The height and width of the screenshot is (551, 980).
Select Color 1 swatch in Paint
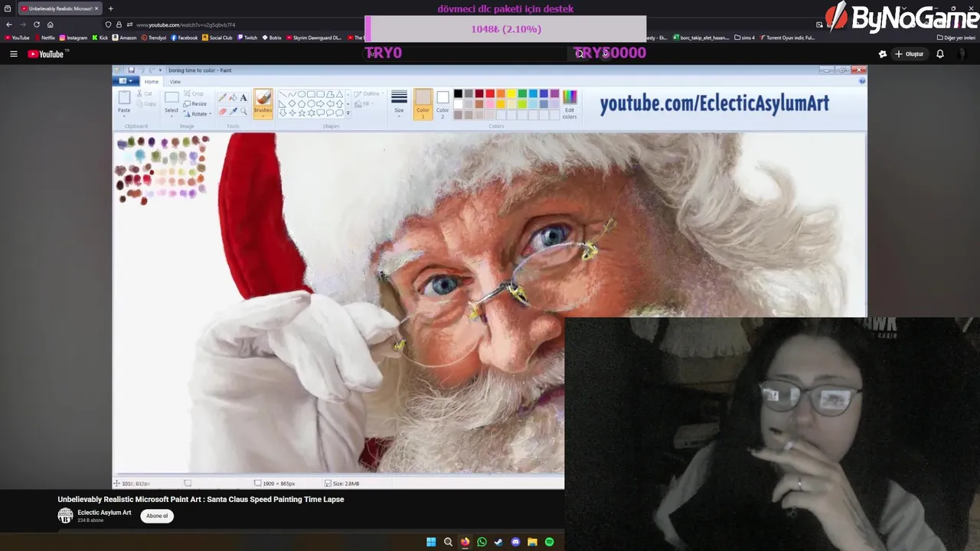pyautogui.click(x=423, y=104)
